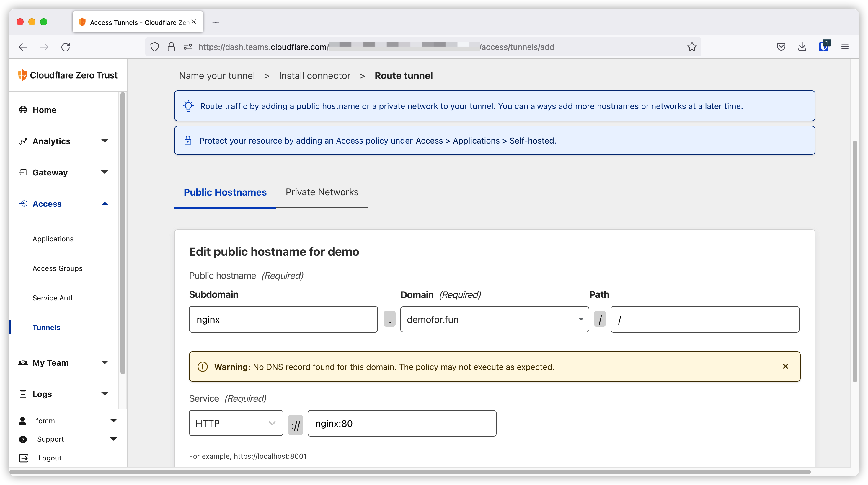Image resolution: width=868 pixels, height=485 pixels.
Task: Click the Logout icon in sidebar
Action: coord(24,458)
